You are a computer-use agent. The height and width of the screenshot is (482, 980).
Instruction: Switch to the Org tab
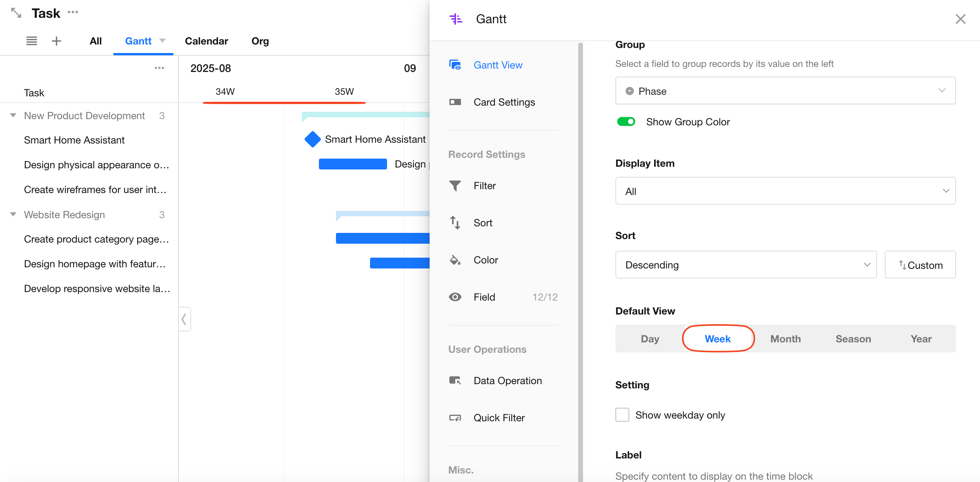(260, 41)
